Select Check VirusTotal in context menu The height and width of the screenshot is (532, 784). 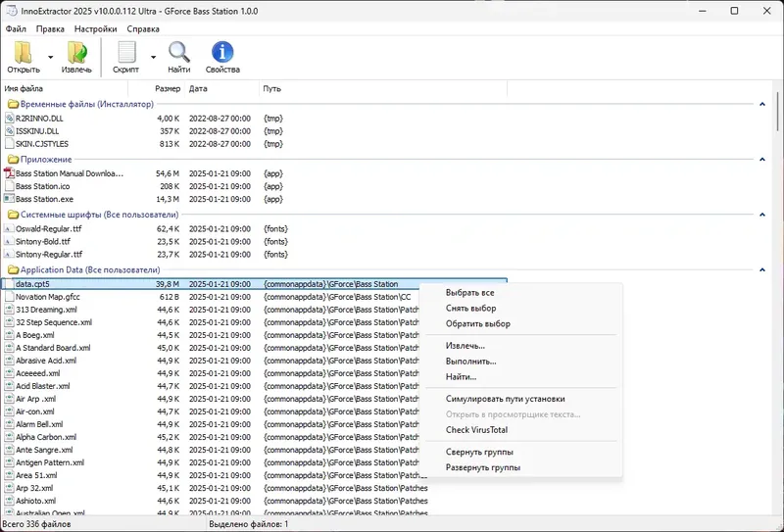pos(476,429)
